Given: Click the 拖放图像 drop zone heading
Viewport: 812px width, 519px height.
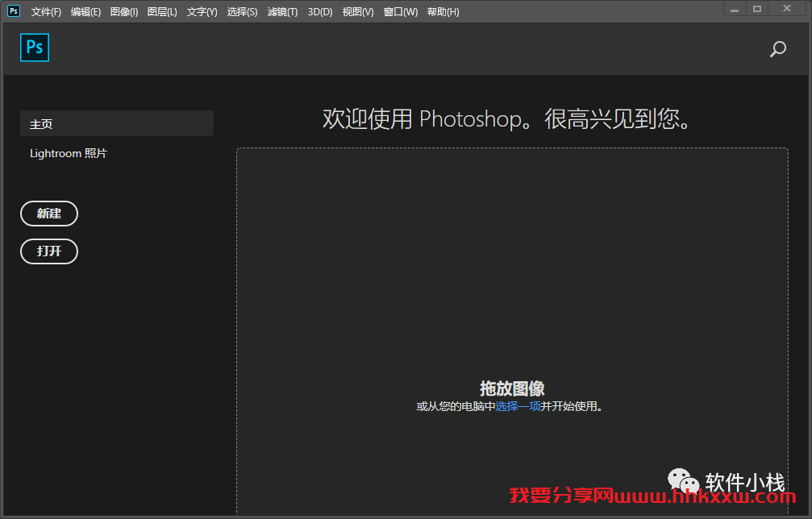Looking at the screenshot, I should (x=512, y=388).
